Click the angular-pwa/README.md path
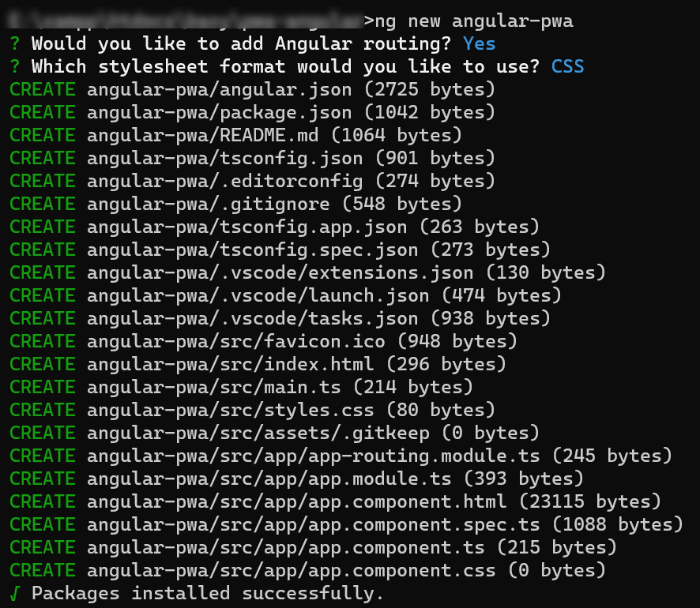Screen dimensions: 700x608 click(203, 135)
